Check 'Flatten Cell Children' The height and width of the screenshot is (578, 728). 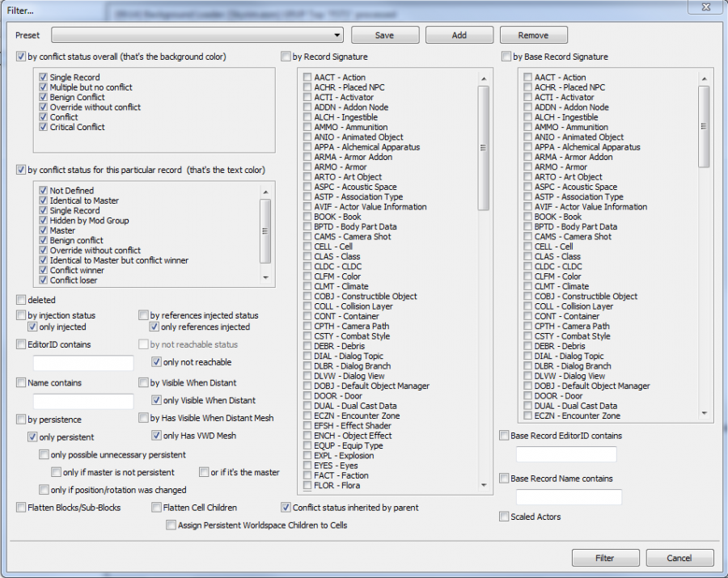pyautogui.click(x=155, y=507)
